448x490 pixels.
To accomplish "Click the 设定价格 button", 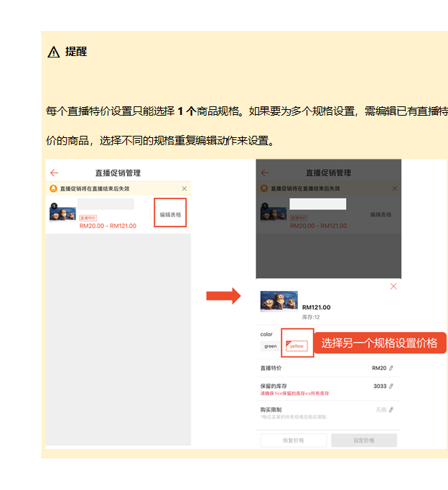I will [x=364, y=440].
